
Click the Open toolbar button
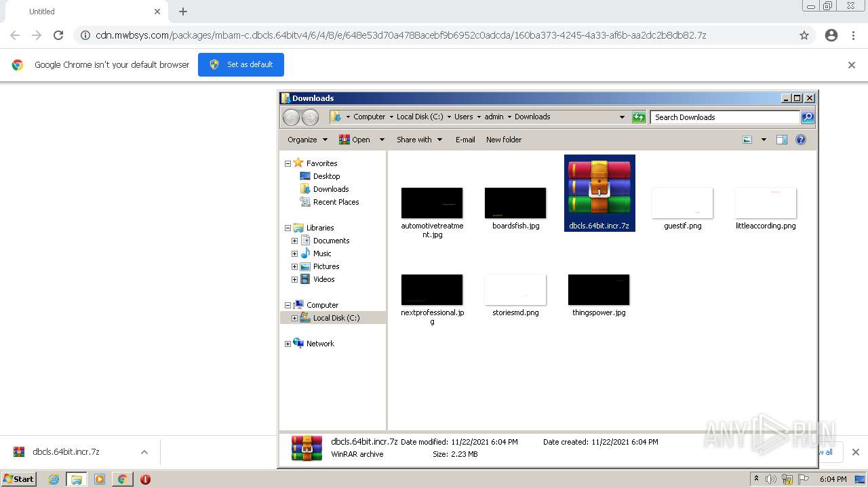[355, 140]
